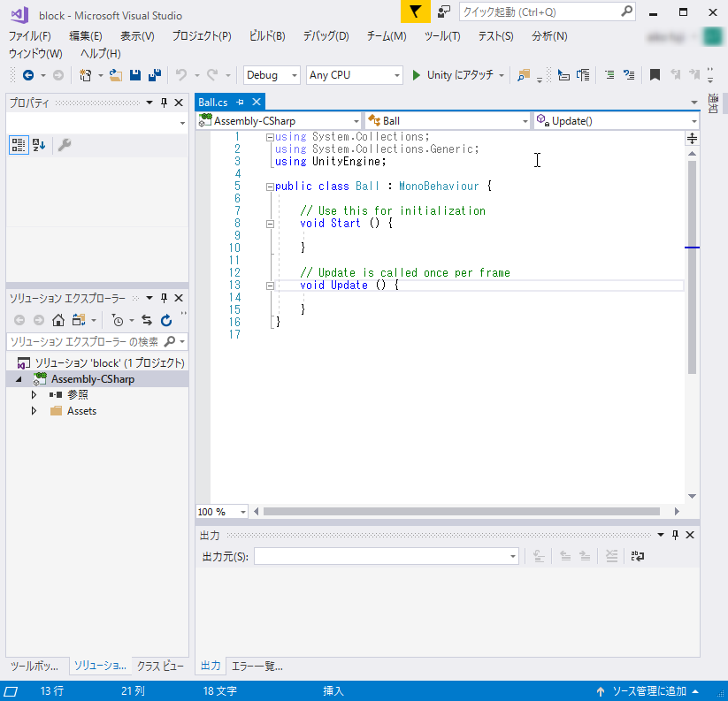Click the new project toolbar icon
The width and height of the screenshot is (728, 701).
tap(86, 75)
